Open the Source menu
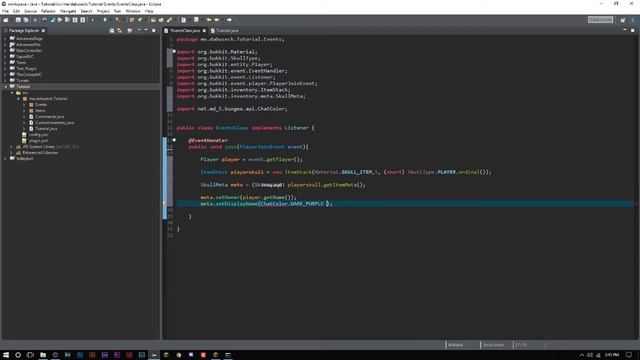The image size is (640, 360). coord(30,11)
